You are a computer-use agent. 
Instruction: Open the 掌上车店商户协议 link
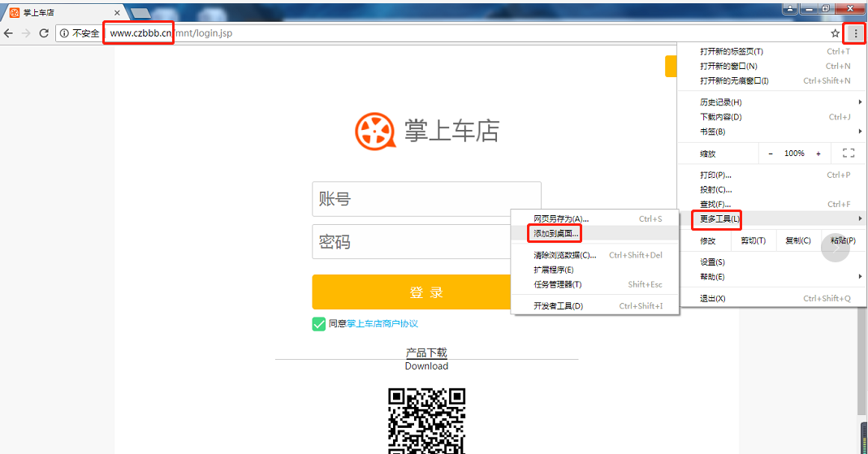click(382, 324)
